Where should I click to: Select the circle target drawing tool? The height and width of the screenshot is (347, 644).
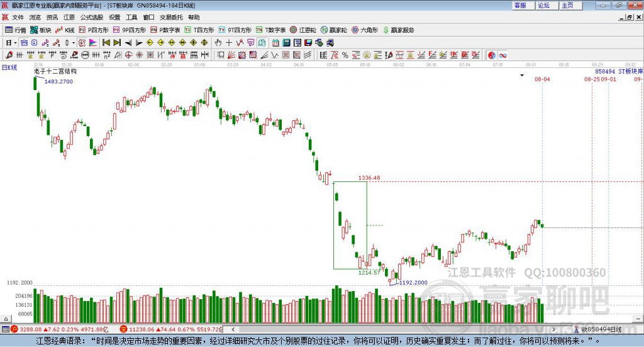coord(128,55)
